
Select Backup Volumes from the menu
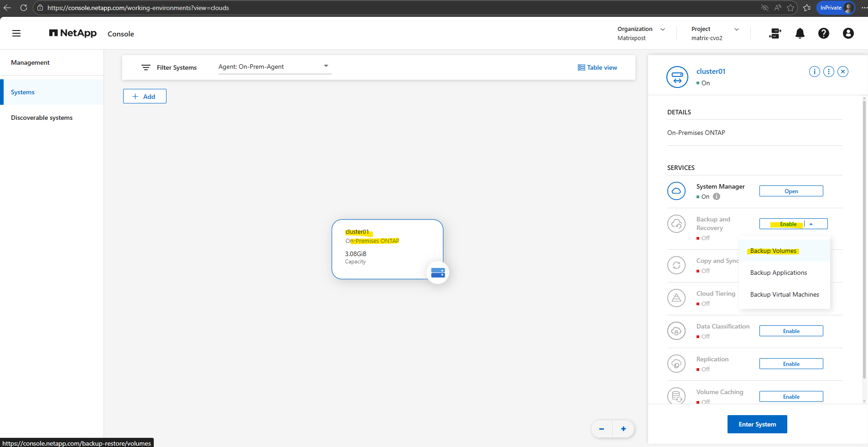click(773, 251)
